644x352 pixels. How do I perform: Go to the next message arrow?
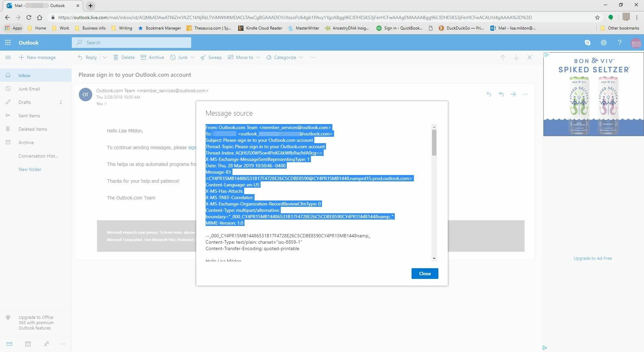[516, 57]
